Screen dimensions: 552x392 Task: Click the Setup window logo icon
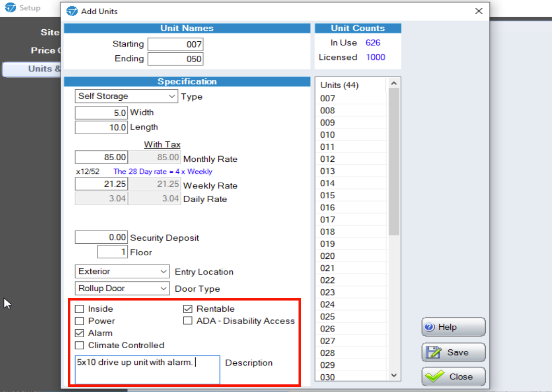click(10, 7)
